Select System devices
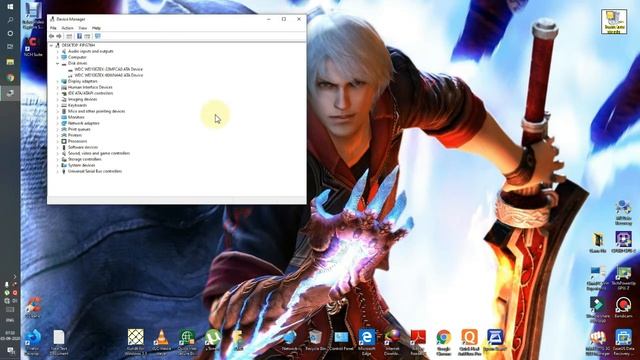Viewport: 640px width, 360px height. click(81, 165)
